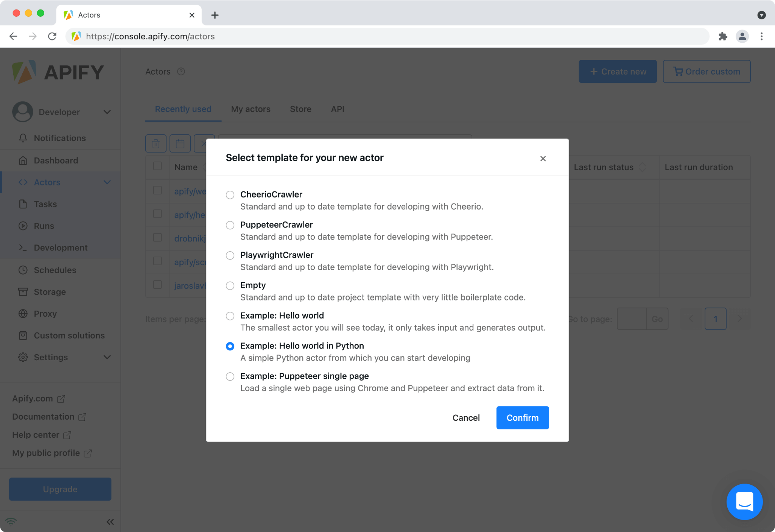Open Apify.com external link
The width and height of the screenshot is (775, 532).
39,398
